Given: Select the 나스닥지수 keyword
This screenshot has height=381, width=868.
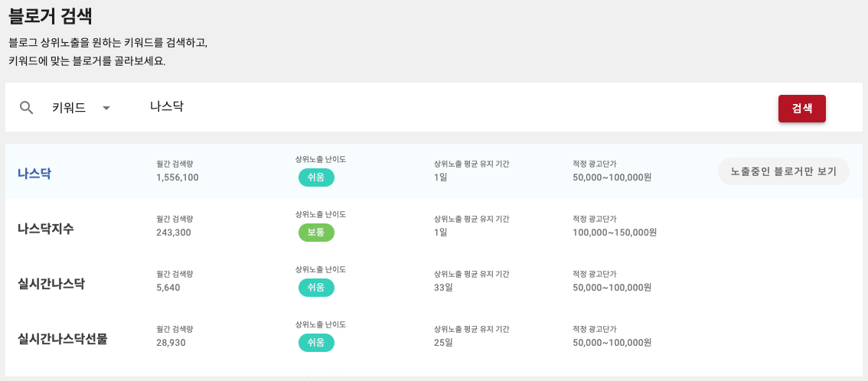Looking at the screenshot, I should point(45,228).
